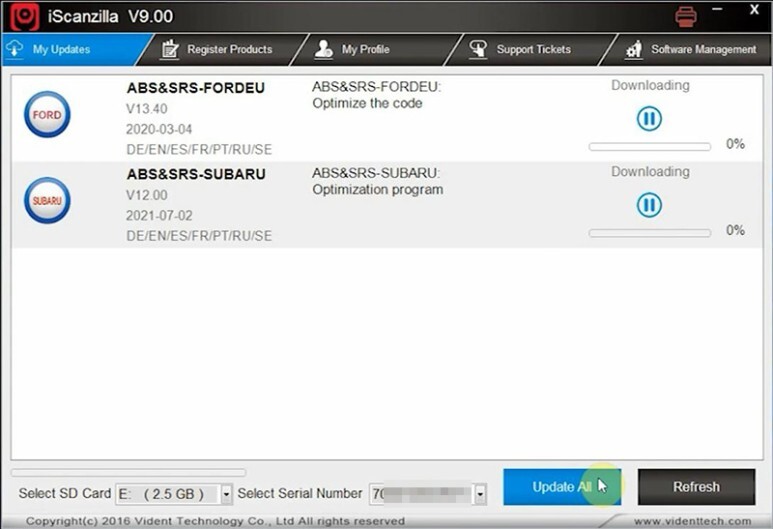Click the SUBARU language list DE/EN/ES/FR/PT/RU/SE
Image resolution: width=773 pixels, height=529 pixels.
[x=199, y=236]
